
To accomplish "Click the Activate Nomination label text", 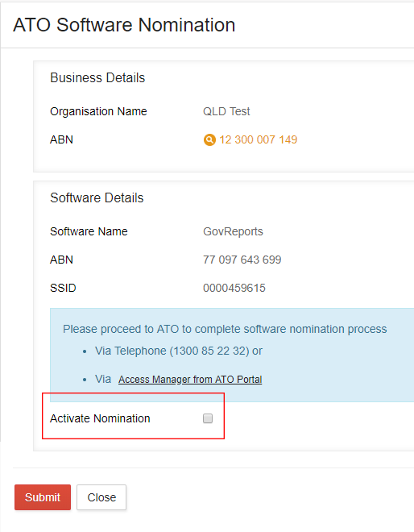I will coord(100,418).
